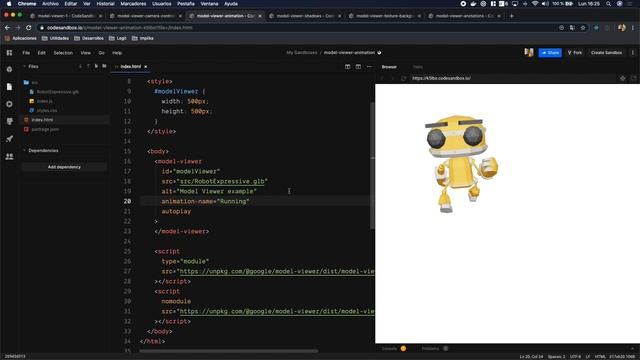Click the robot 3D model in preview
This screenshot has width=640, height=360.
tap(461, 163)
